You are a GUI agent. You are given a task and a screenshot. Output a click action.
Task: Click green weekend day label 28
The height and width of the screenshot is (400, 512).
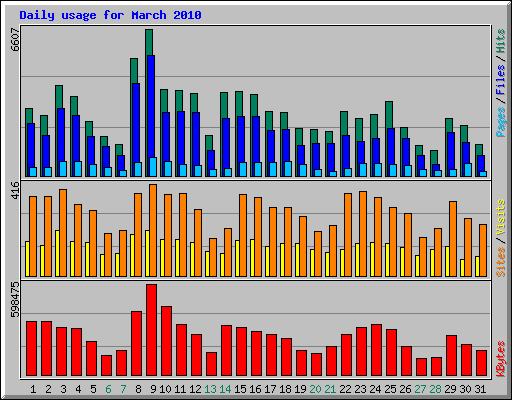(435, 389)
